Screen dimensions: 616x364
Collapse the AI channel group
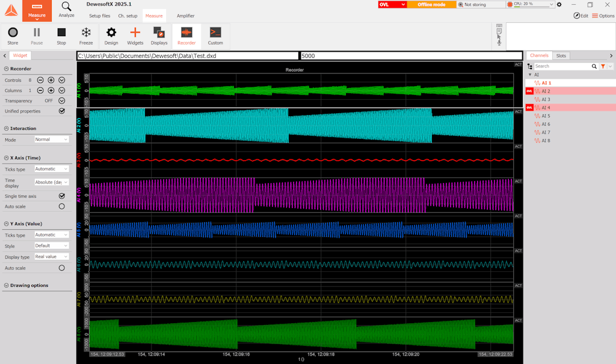tap(530, 75)
